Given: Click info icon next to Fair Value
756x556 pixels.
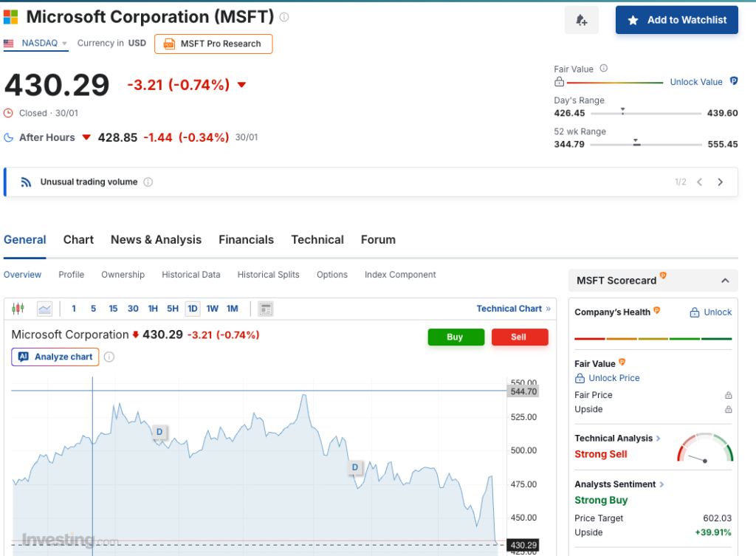Looking at the screenshot, I should click(603, 69).
